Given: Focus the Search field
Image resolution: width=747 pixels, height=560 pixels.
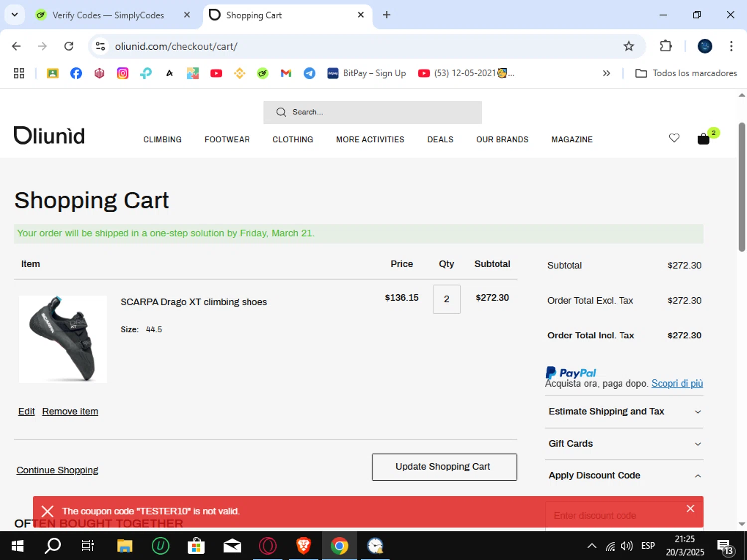Looking at the screenshot, I should [x=373, y=112].
